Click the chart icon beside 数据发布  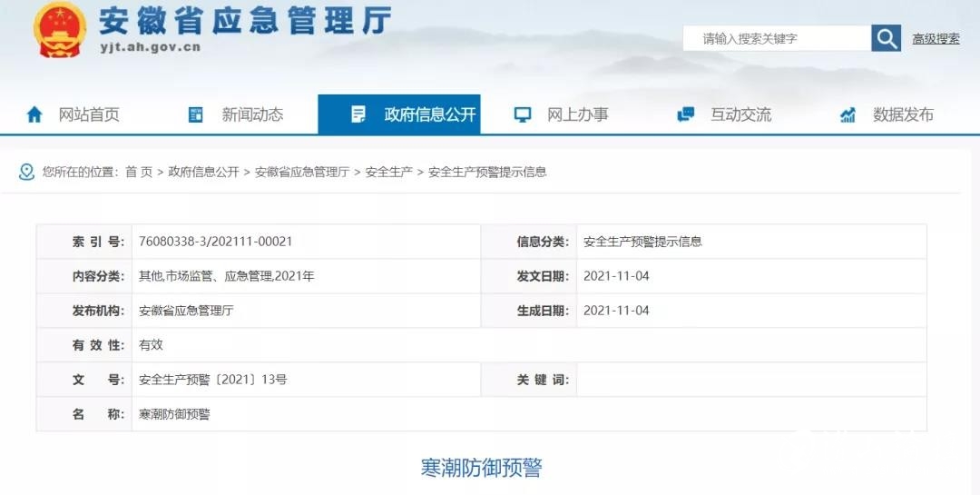click(x=848, y=114)
